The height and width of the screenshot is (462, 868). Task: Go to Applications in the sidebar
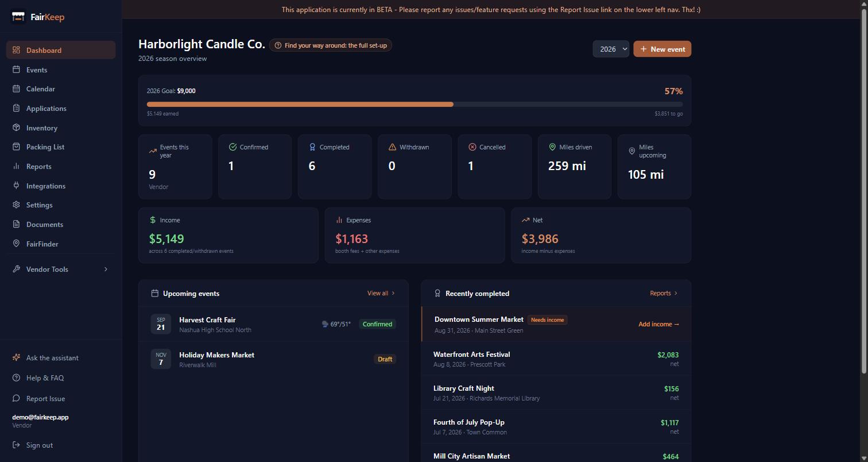(x=61, y=108)
